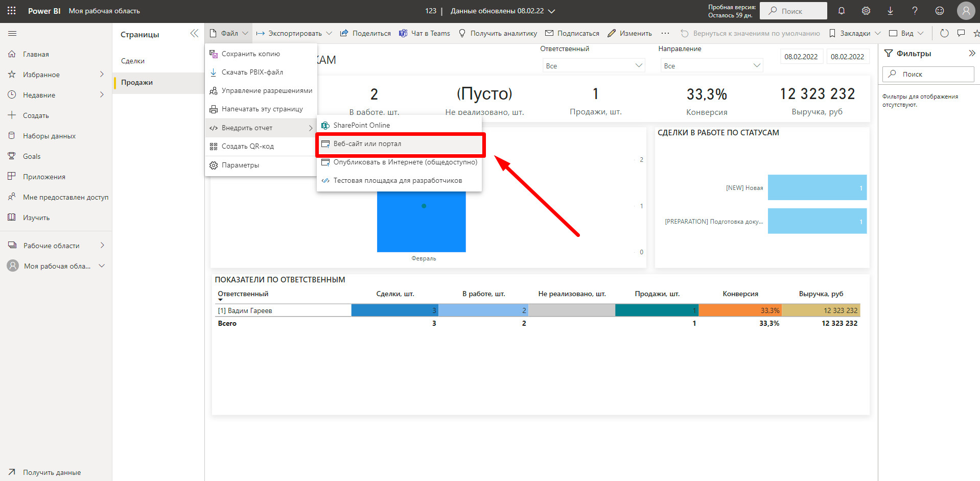Open the Направление dropdown
980x481 pixels.
(711, 65)
